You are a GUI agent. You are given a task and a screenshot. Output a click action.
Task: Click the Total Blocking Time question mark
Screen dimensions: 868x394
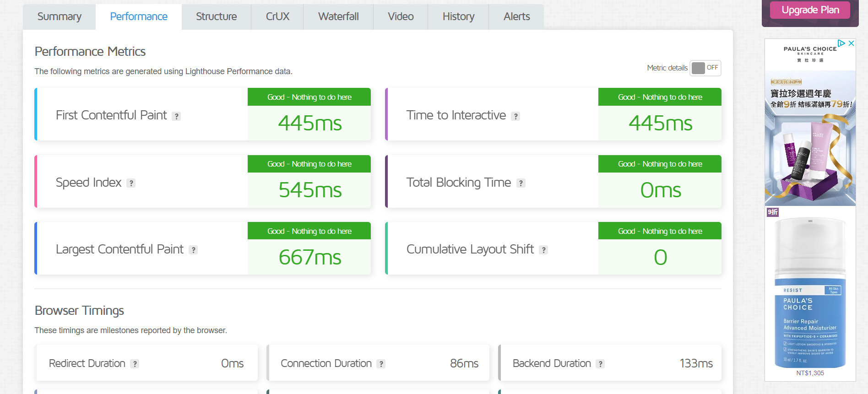pyautogui.click(x=521, y=183)
